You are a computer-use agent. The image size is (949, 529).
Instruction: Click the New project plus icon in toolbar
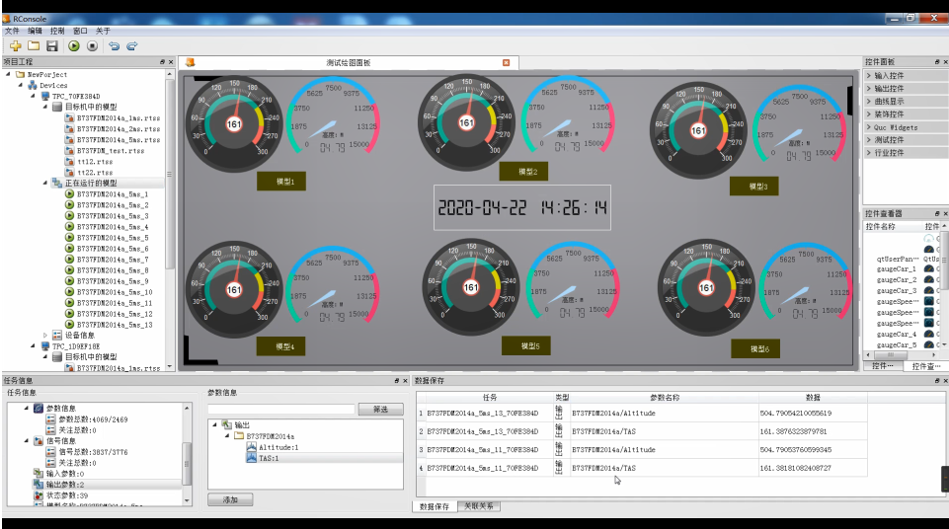tap(15, 46)
